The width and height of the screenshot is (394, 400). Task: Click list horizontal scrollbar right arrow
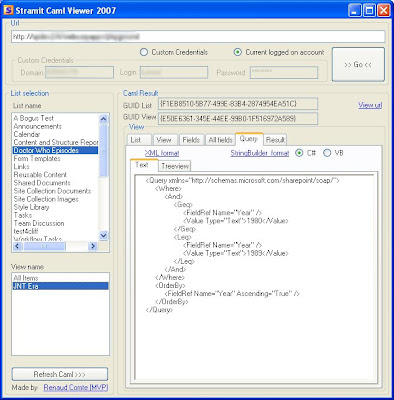(93, 246)
